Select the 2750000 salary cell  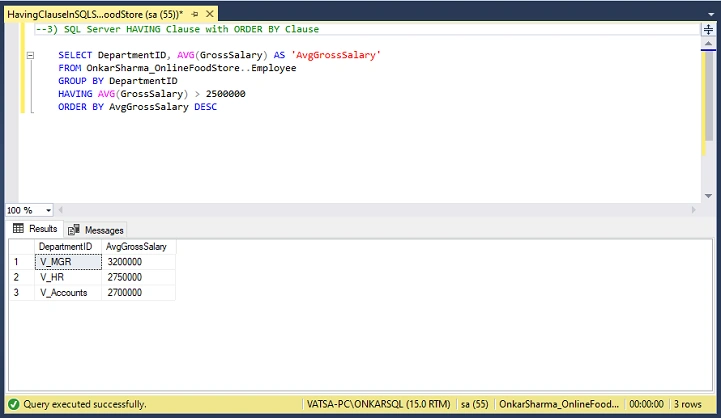[138, 277]
